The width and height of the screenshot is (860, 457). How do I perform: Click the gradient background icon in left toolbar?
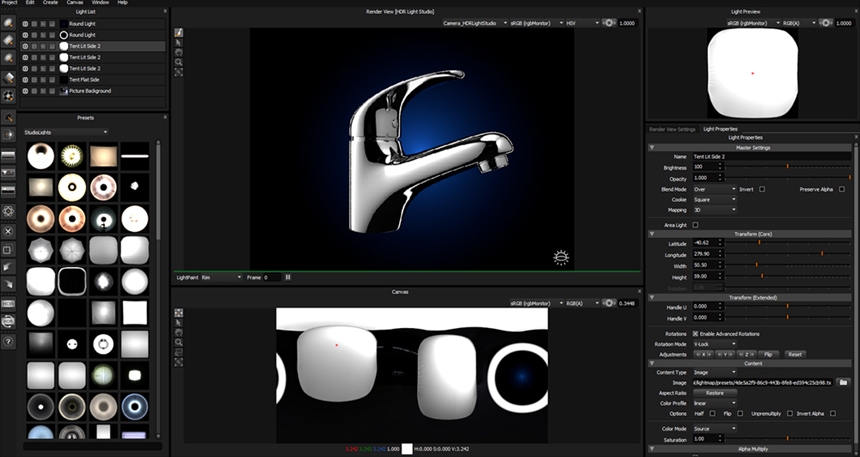[x=8, y=156]
